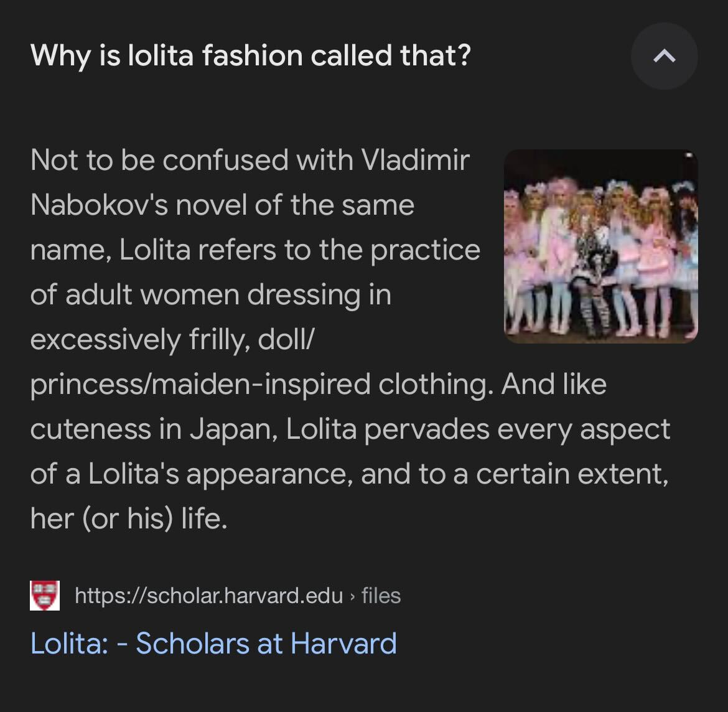Click the snippet's last line "her (or his) life."
Viewport: 728px width, 712px height.
(x=129, y=518)
